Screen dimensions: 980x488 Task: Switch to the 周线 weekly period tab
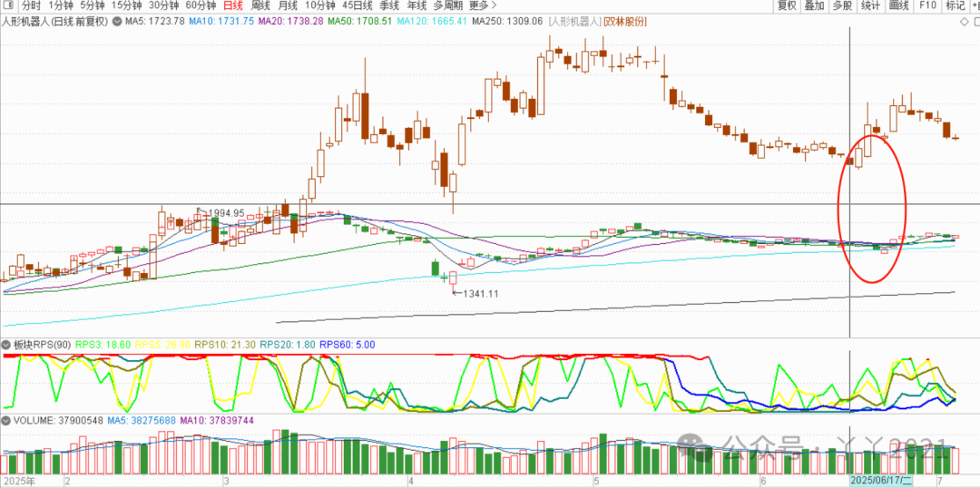pyautogui.click(x=260, y=5)
